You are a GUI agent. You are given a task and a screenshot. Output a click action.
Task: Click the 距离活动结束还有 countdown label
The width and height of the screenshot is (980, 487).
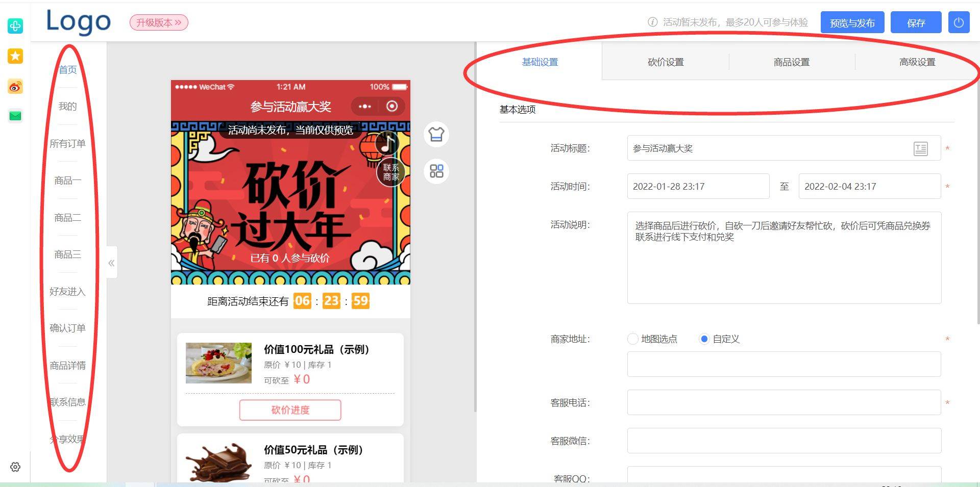tap(248, 301)
